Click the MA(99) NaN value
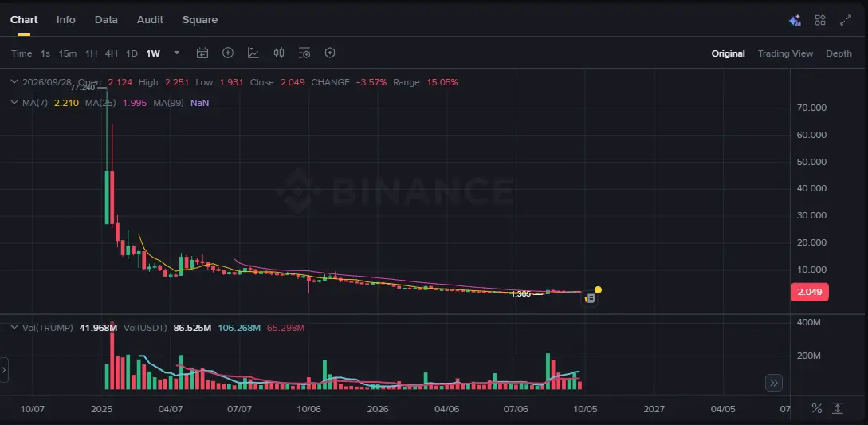This screenshot has height=425, width=868. tap(200, 103)
